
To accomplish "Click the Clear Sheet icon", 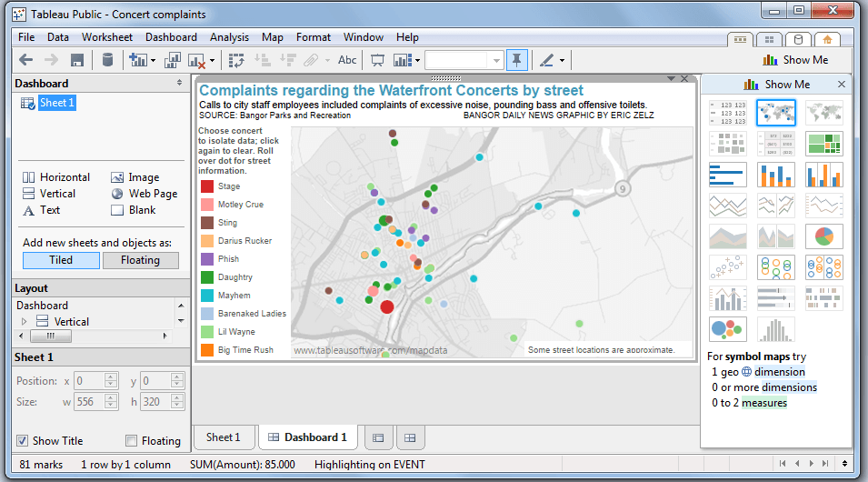I will [x=197, y=60].
